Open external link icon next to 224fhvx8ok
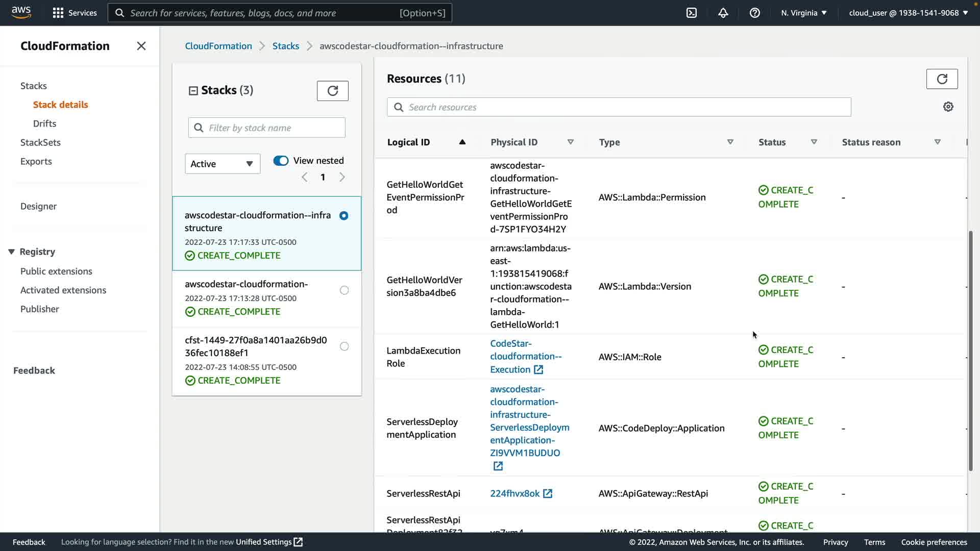 [x=548, y=493]
